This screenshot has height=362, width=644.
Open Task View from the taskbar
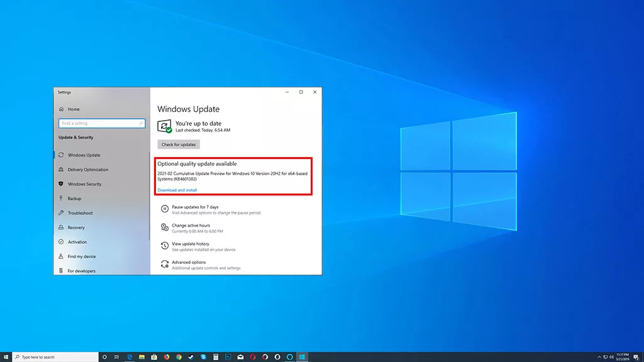pos(116,357)
